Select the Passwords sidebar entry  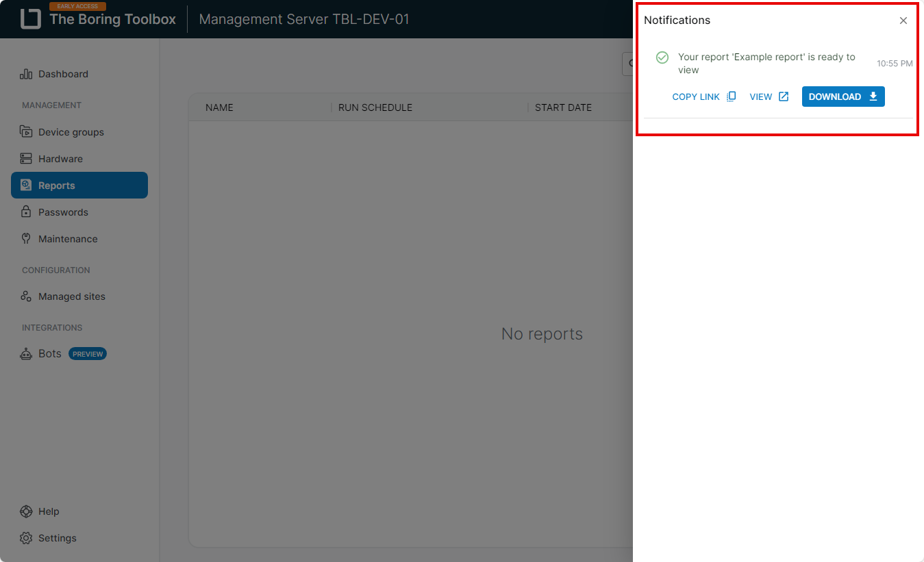63,212
